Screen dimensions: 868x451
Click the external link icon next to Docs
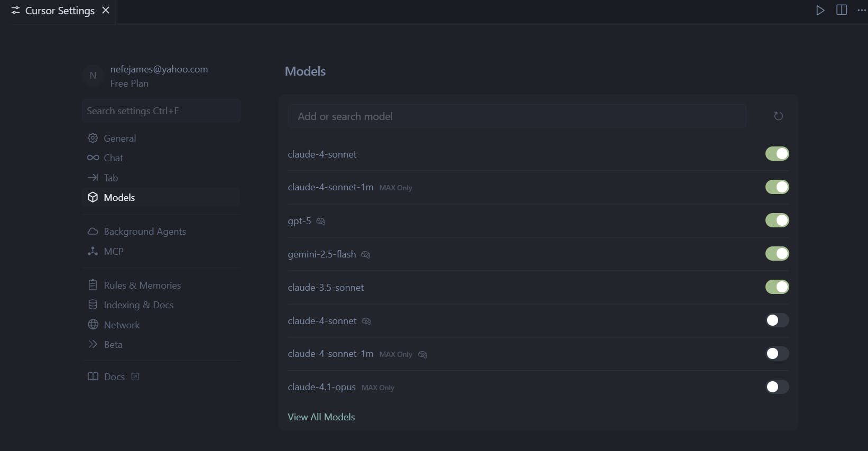pyautogui.click(x=135, y=376)
